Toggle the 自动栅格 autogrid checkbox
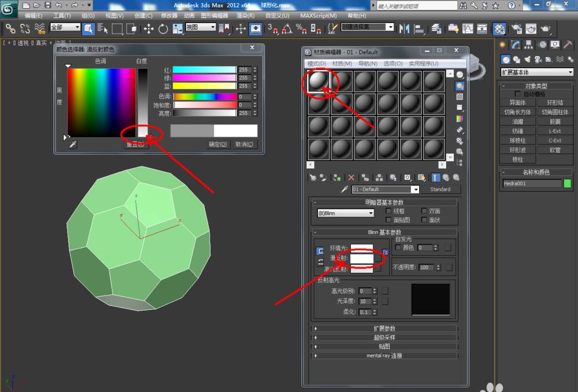This screenshot has height=392, width=578. pyautogui.click(x=518, y=94)
